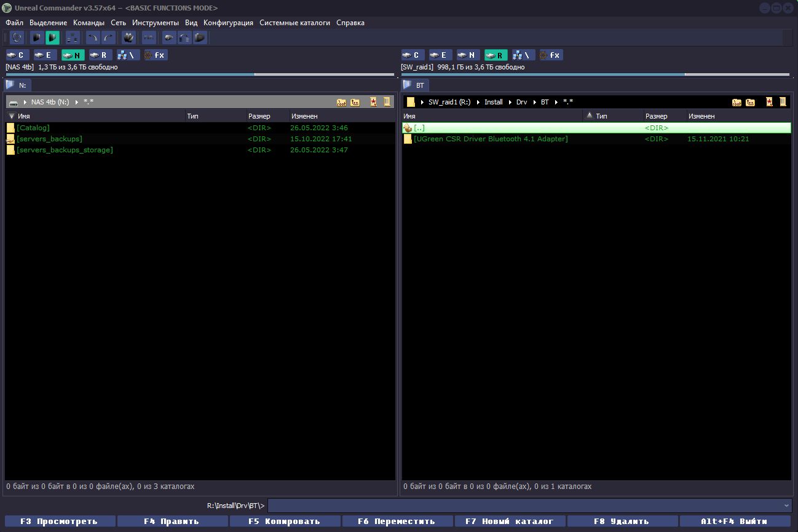The image size is (798, 532).
Task: Open the Конфигурация menu
Action: pos(228,23)
